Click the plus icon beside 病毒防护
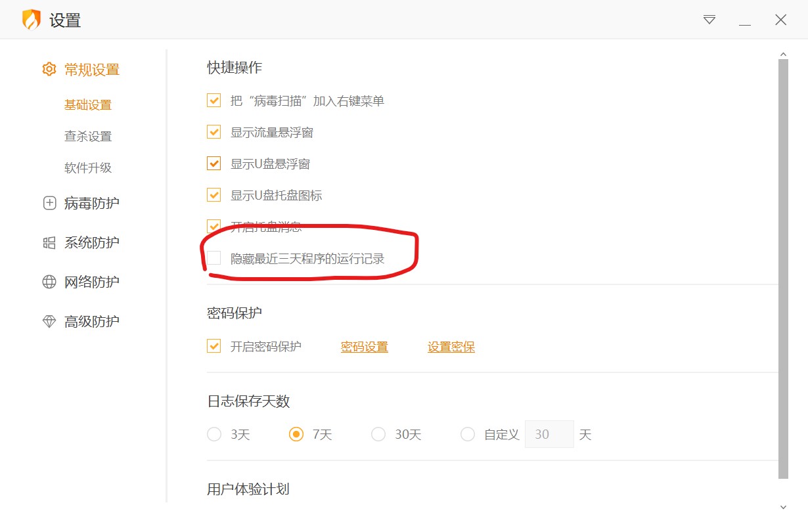The width and height of the screenshot is (808, 532). [x=49, y=204]
